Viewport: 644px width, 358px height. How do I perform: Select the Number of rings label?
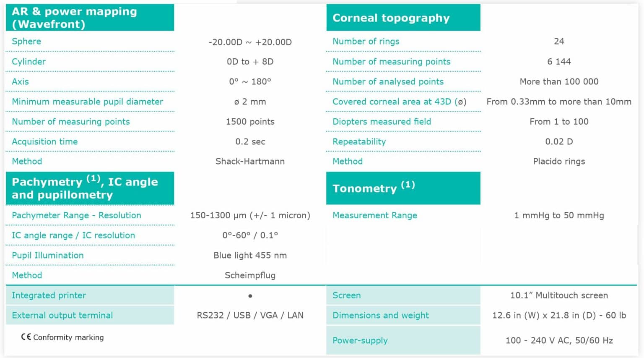point(366,41)
